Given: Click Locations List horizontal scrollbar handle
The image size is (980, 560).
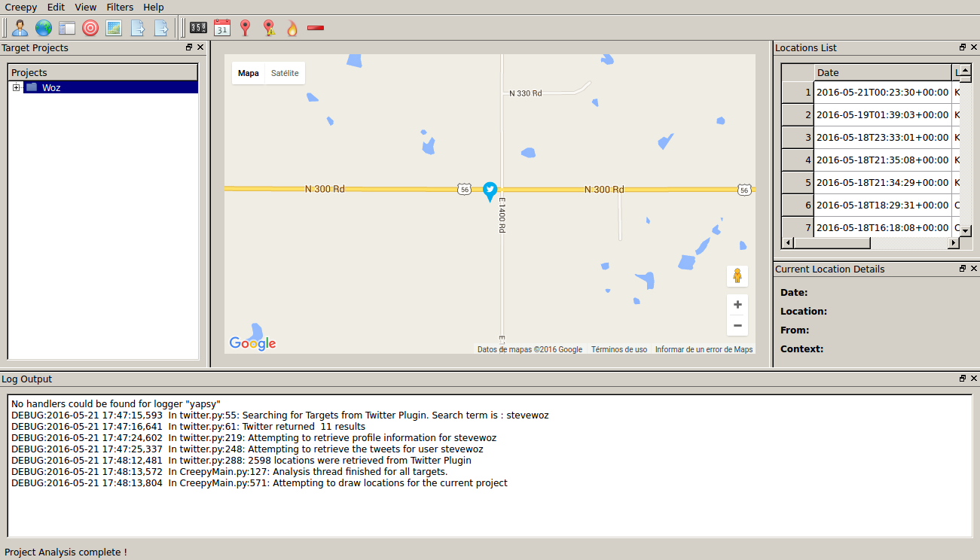Looking at the screenshot, I should pyautogui.click(x=832, y=243).
